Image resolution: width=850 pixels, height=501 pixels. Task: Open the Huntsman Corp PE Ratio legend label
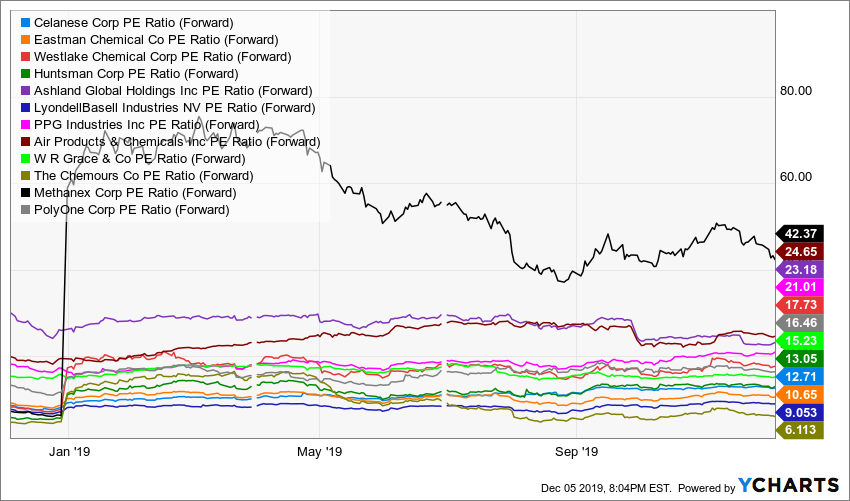tap(136, 73)
